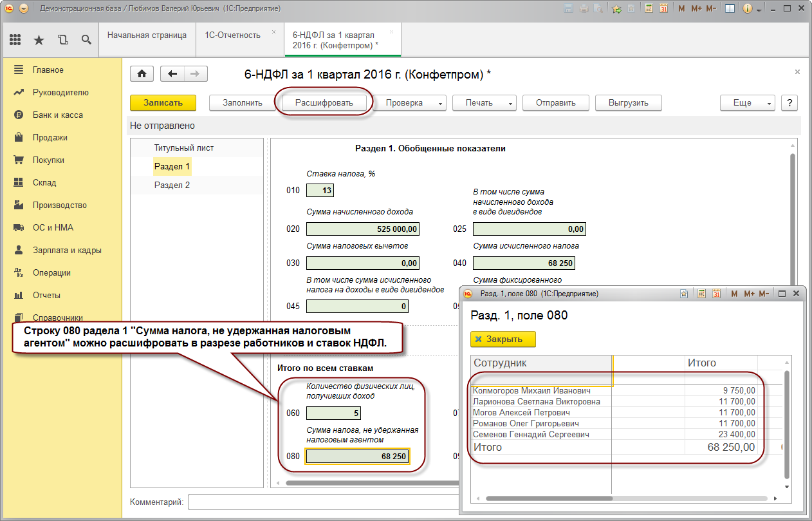Image resolution: width=812 pixels, height=521 pixels.
Task: Open the Еще dropdown menu
Action: coord(747,103)
